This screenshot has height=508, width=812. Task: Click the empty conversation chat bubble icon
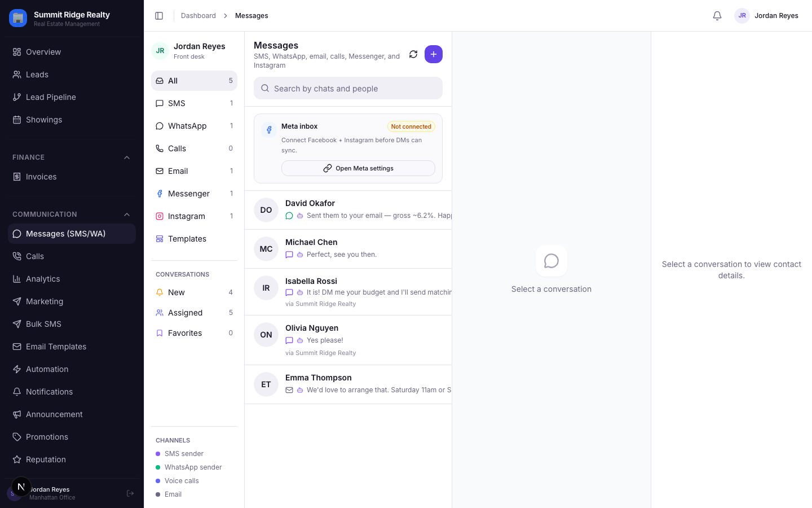(551, 261)
